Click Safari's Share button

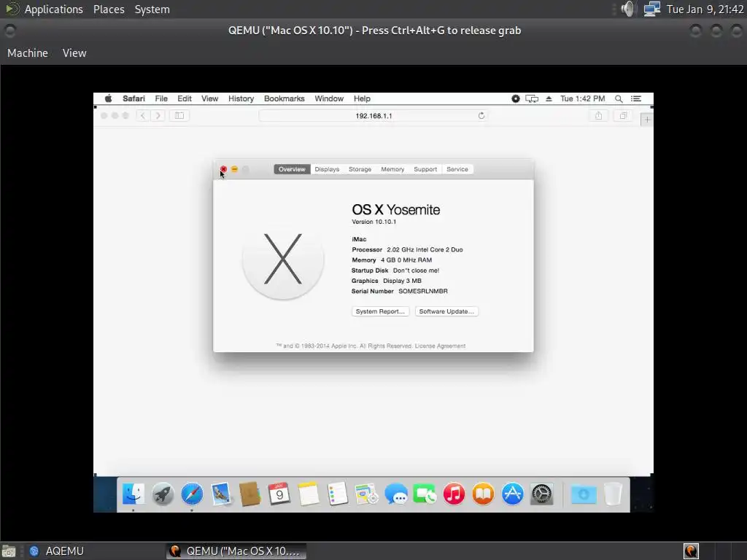point(598,116)
